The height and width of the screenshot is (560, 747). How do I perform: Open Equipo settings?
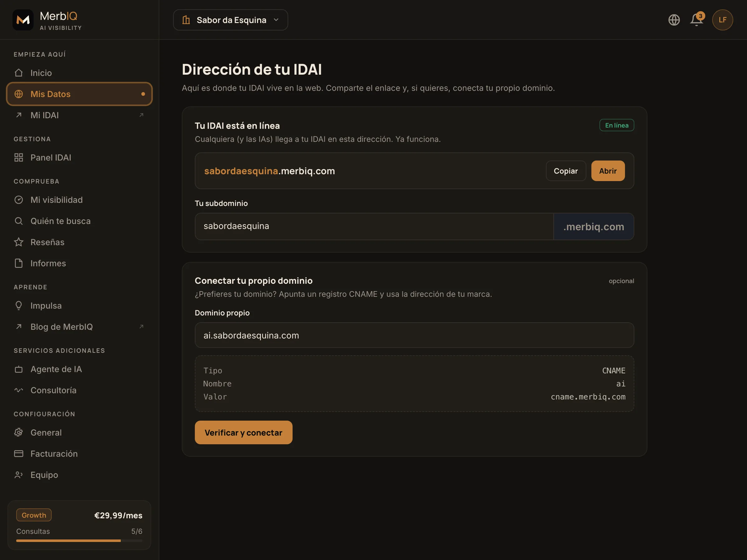click(x=79, y=475)
